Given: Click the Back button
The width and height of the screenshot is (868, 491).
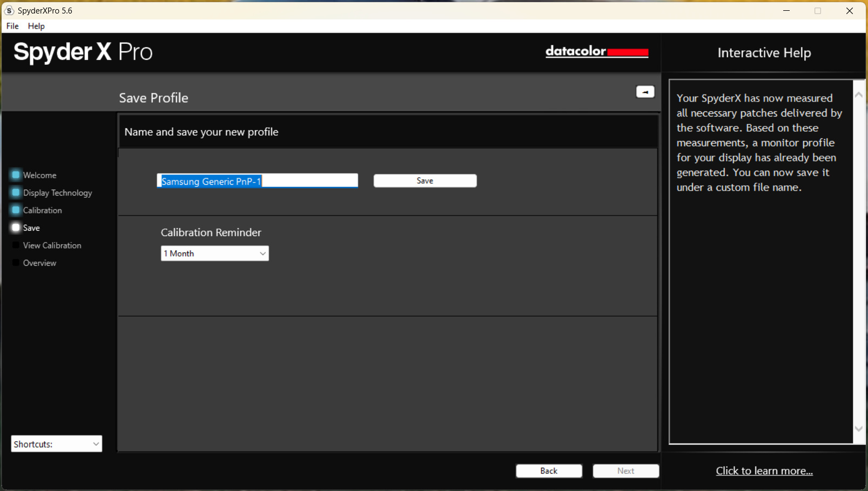Looking at the screenshot, I should coord(549,471).
